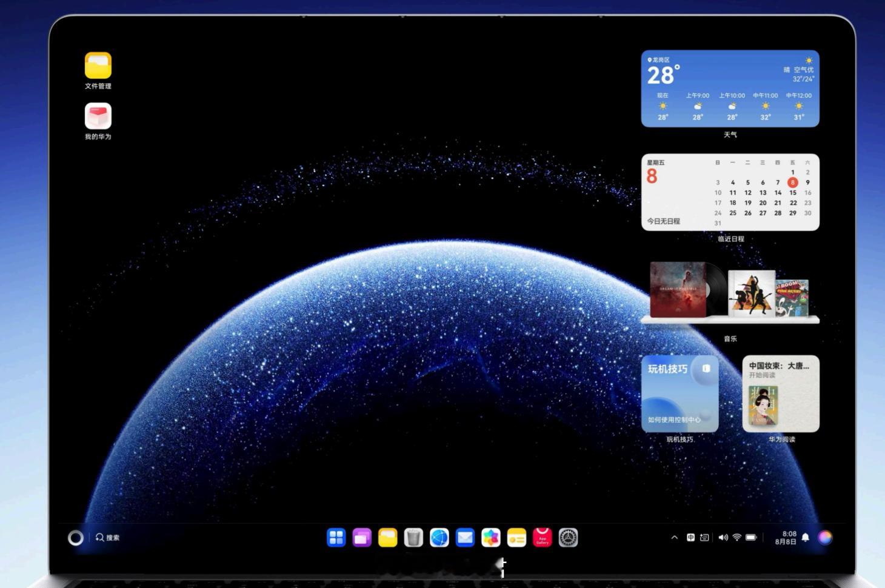This screenshot has height=588, width=885.
Task: Click the 搜索 search box in the taskbar
Action: pos(107,538)
